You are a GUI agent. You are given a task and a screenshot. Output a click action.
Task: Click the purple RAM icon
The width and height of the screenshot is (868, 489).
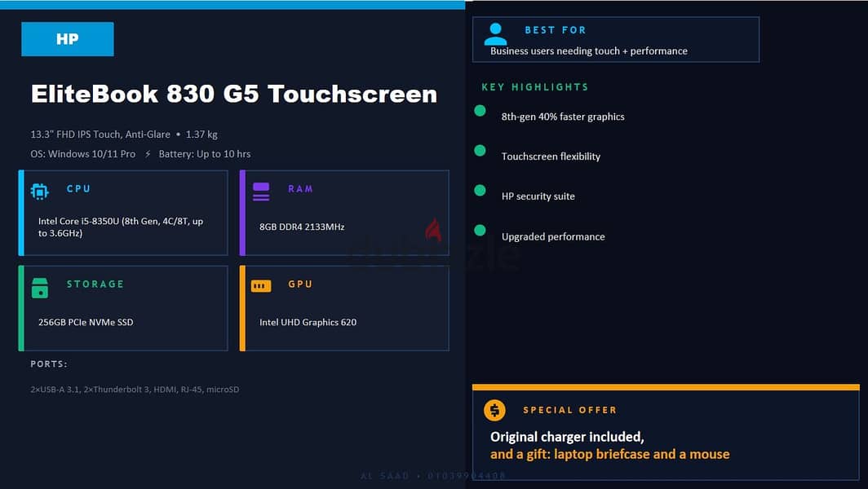(x=261, y=192)
